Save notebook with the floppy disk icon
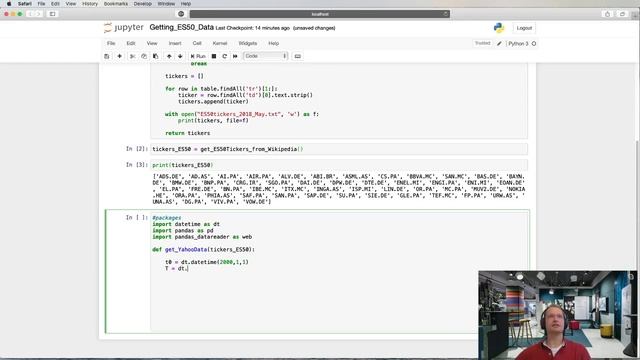This screenshot has width=640, height=360. pos(107,56)
